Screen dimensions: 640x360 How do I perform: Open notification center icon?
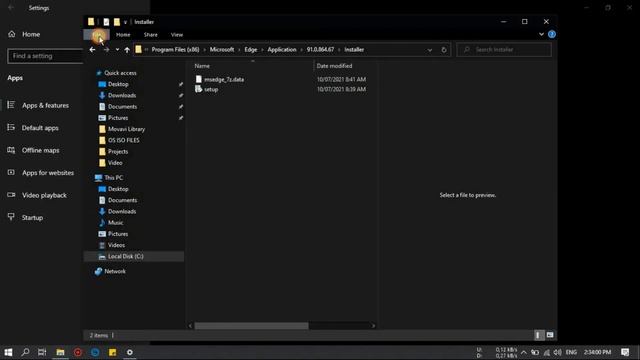click(x=625, y=352)
